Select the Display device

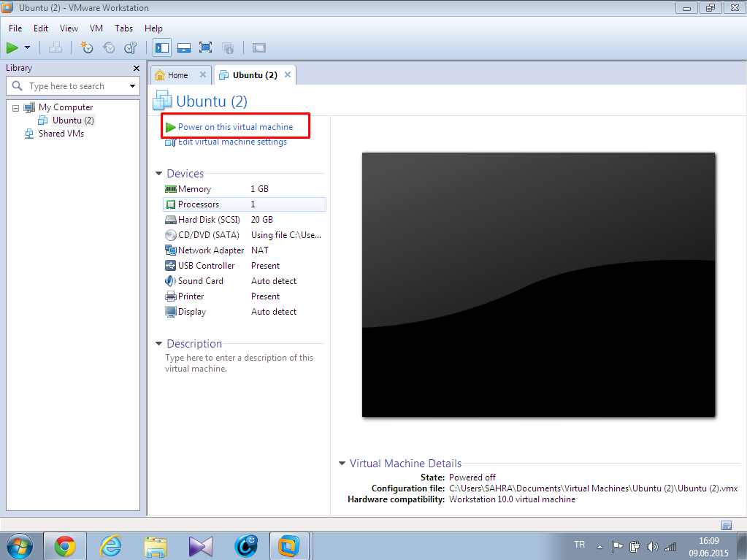[245, 312]
